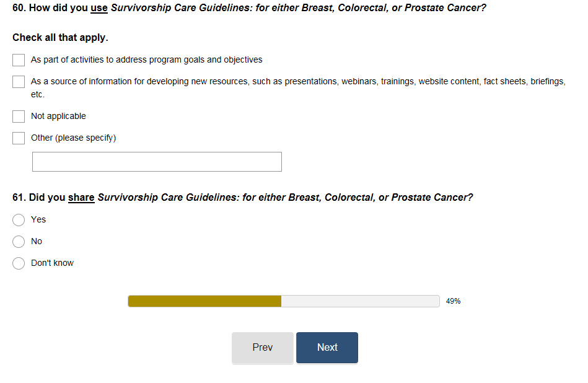Check the program goals and objectives checkbox

(19, 60)
